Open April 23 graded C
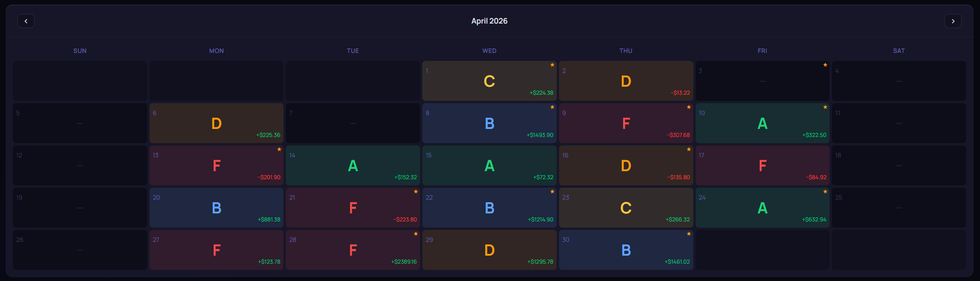980x281 pixels. (x=626, y=208)
